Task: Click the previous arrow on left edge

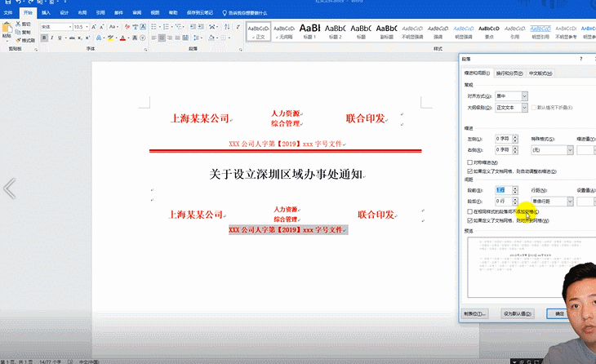Action: tap(10, 189)
